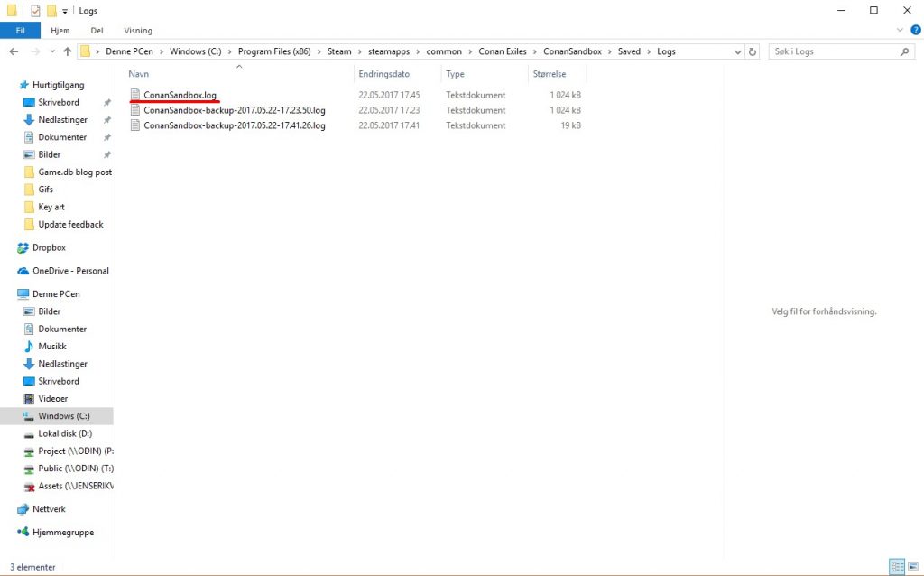Click the Søk i Logs search field
The width and height of the screenshot is (924, 576).
834,51
